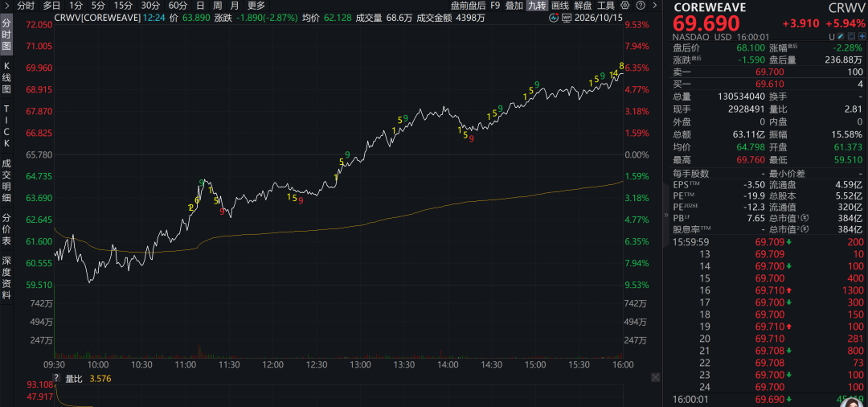
Task: Open the avatar assistant icon at bottom right
Action: click(x=850, y=401)
